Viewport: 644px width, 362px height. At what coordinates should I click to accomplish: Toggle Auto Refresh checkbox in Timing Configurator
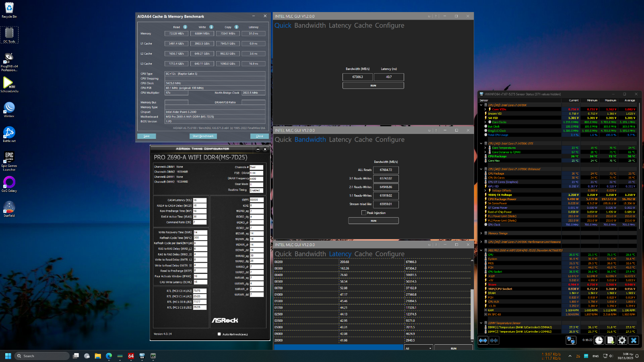click(219, 334)
